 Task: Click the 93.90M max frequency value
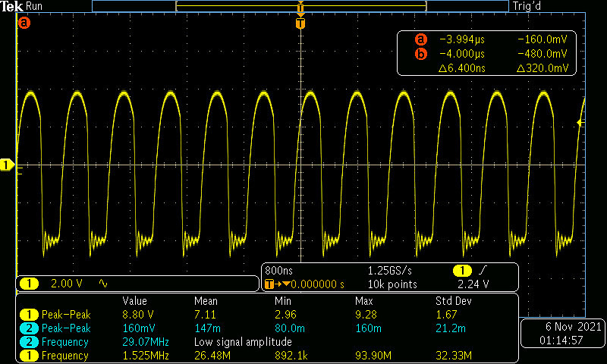pyautogui.click(x=373, y=356)
